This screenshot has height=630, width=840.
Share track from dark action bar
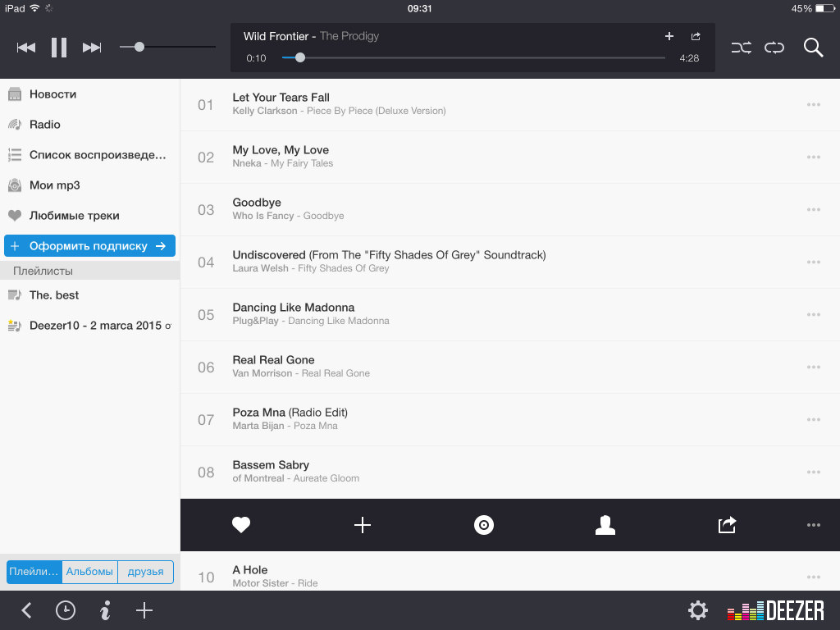[x=727, y=525]
